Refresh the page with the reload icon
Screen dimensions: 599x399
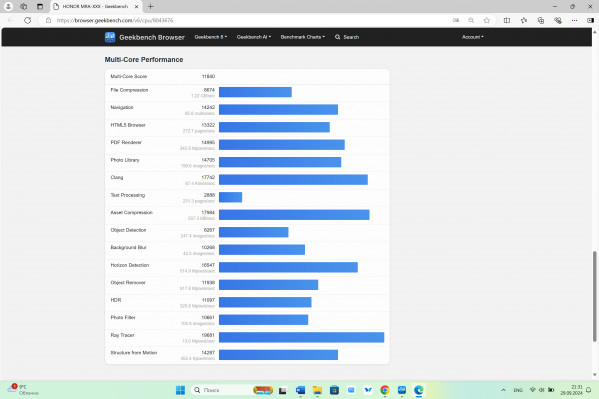pyautogui.click(x=28, y=20)
